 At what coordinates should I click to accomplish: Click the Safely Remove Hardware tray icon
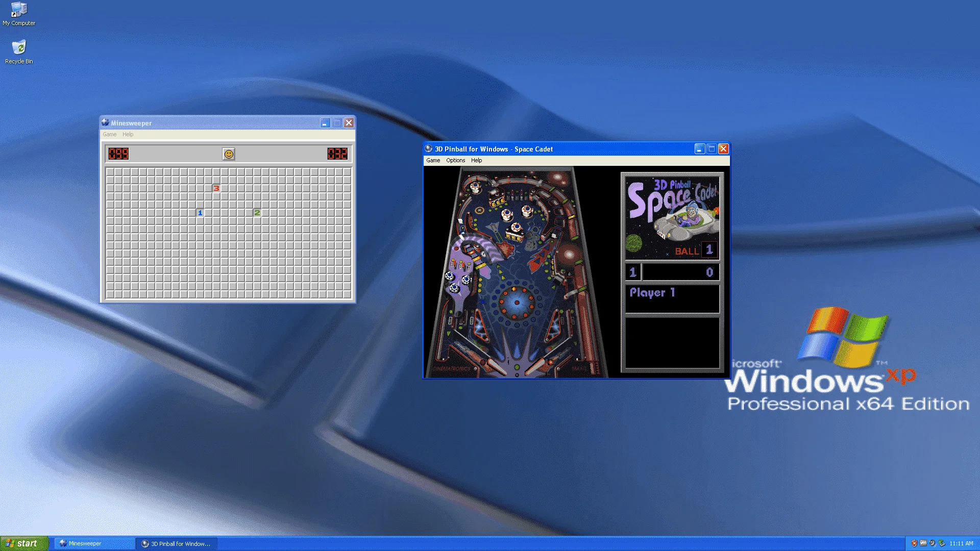(x=942, y=543)
